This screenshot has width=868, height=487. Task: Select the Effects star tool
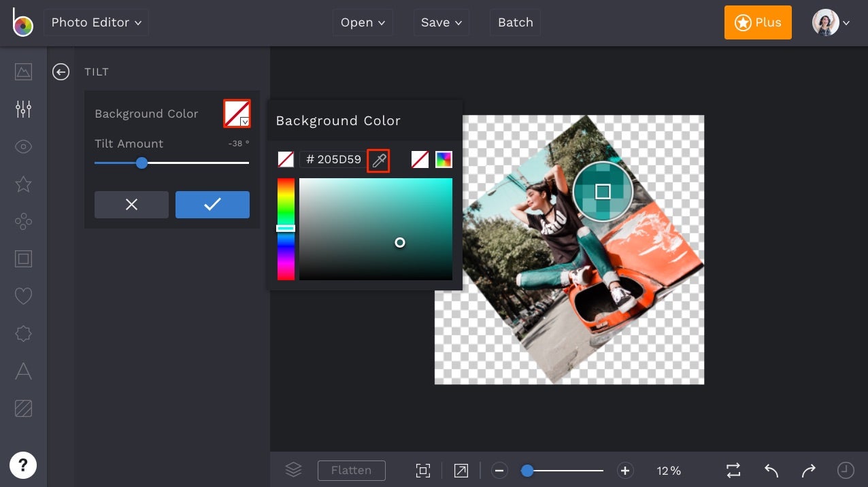pyautogui.click(x=23, y=184)
